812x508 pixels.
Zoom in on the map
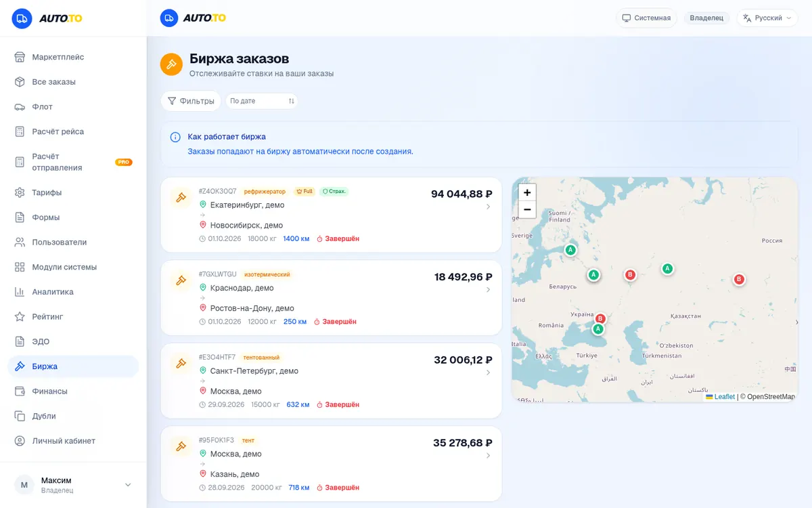coord(527,192)
